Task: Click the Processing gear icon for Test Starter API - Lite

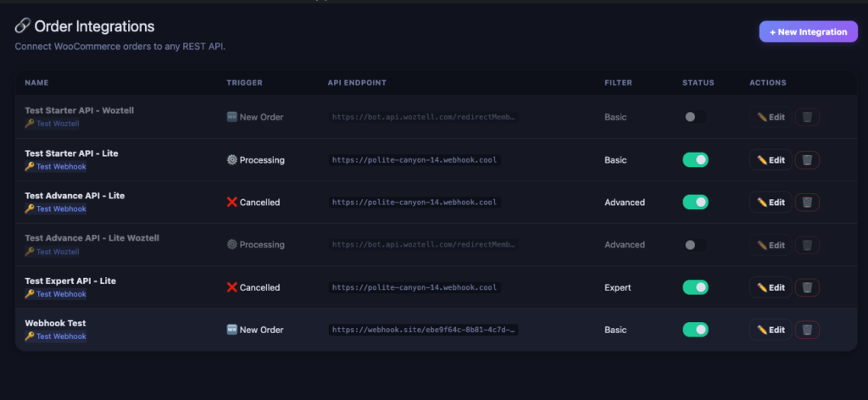Action: pos(232,160)
